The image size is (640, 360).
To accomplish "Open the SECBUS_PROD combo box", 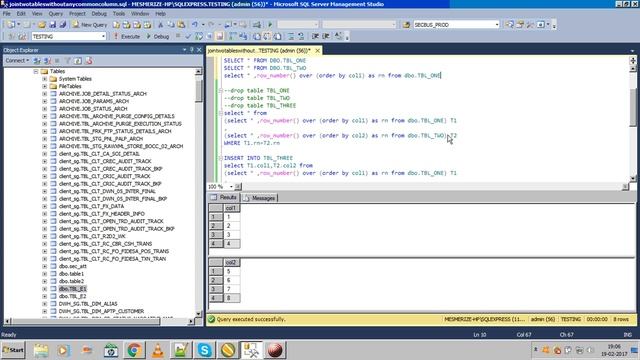I will coord(497,24).
